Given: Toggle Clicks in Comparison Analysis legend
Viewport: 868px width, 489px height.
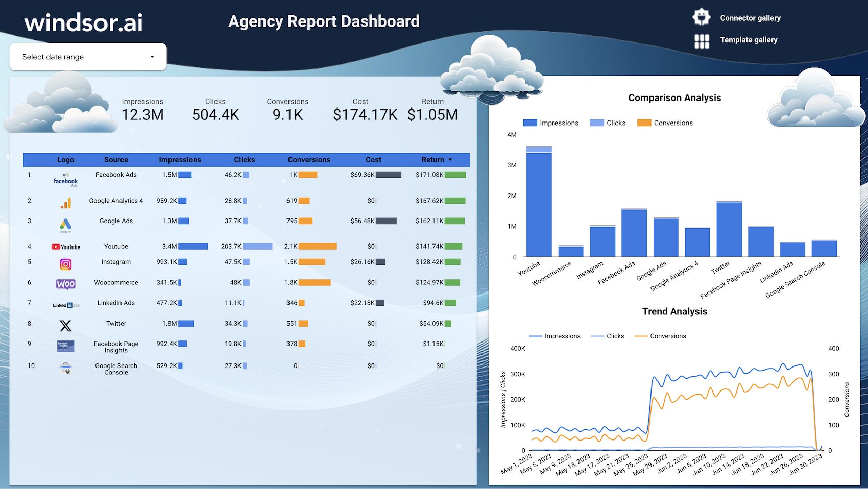Looking at the screenshot, I should coord(608,123).
